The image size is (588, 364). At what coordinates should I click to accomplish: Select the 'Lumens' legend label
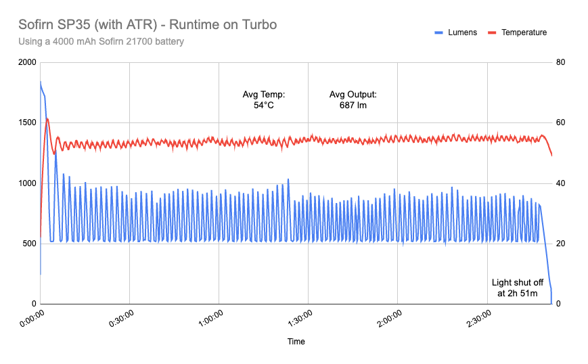pyautogui.click(x=462, y=32)
